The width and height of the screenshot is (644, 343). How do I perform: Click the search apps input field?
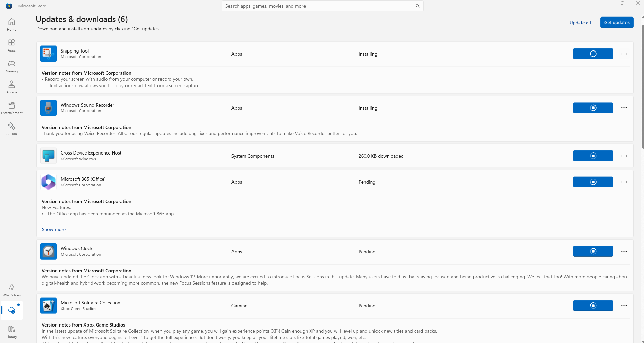(x=316, y=6)
